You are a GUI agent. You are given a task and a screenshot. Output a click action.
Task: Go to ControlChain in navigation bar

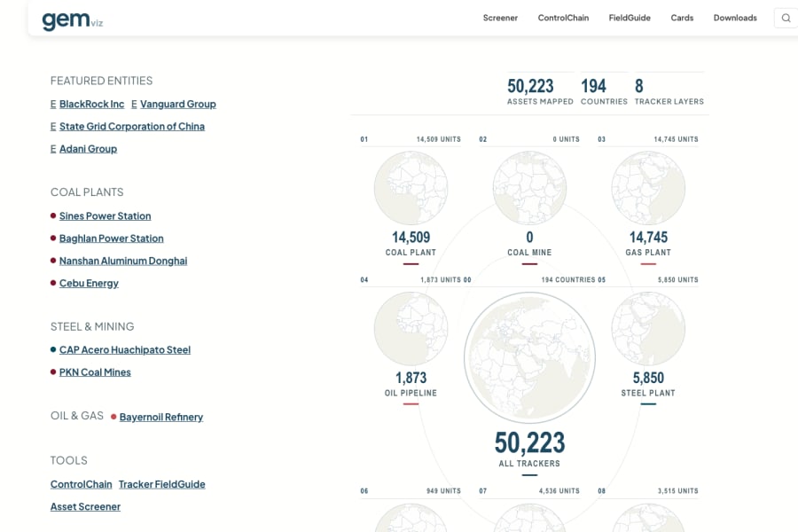(x=563, y=18)
